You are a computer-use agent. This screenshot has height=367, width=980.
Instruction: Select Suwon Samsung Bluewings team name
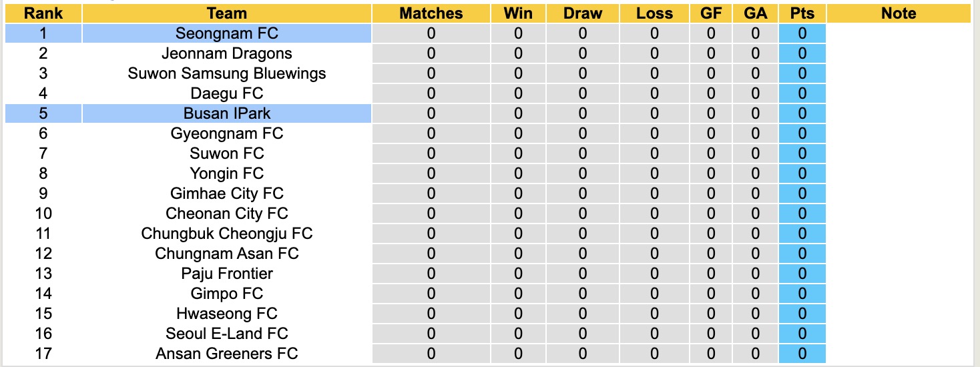point(227,73)
